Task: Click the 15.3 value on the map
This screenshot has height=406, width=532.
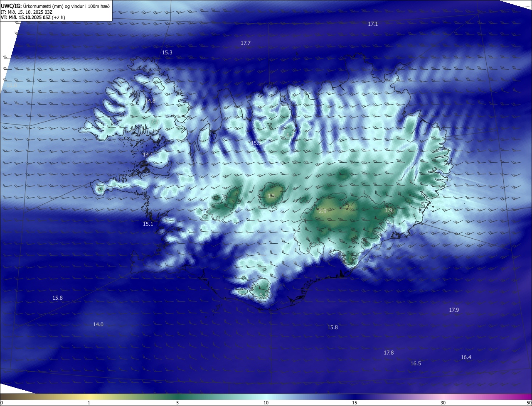Action: pos(167,53)
